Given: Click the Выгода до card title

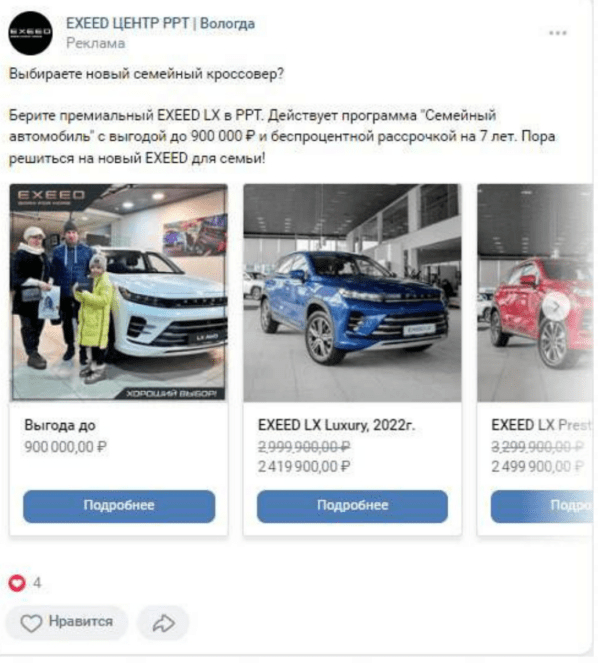Looking at the screenshot, I should (60, 425).
